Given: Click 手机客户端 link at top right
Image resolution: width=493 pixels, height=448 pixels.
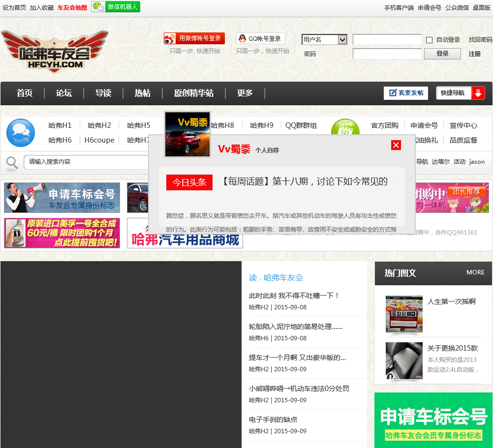Looking at the screenshot, I should pos(399,7).
